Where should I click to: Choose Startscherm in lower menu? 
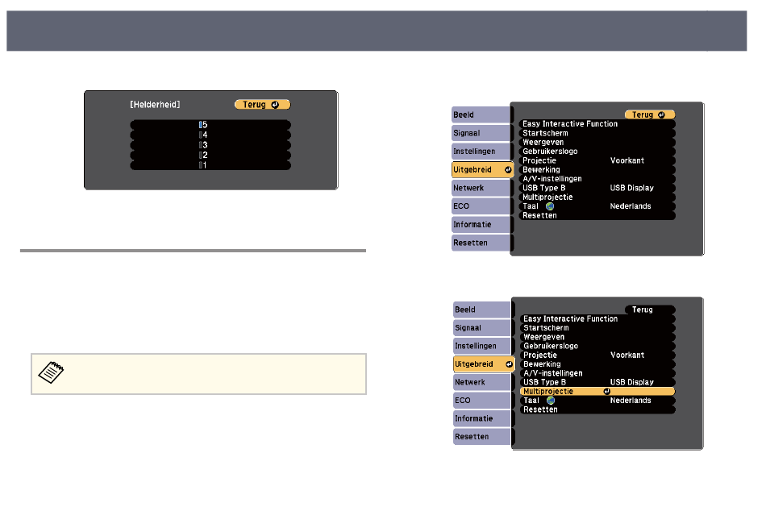597,328
